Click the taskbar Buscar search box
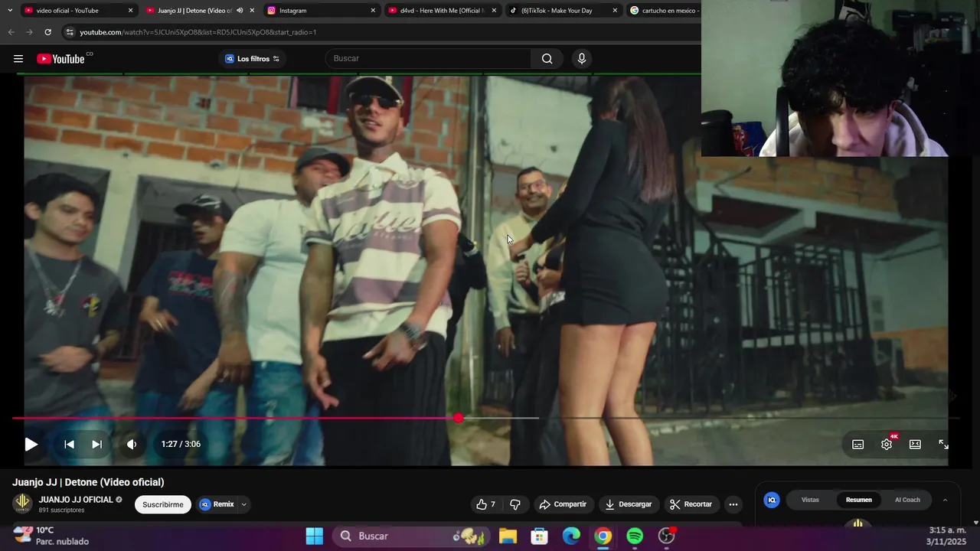 coord(410,536)
